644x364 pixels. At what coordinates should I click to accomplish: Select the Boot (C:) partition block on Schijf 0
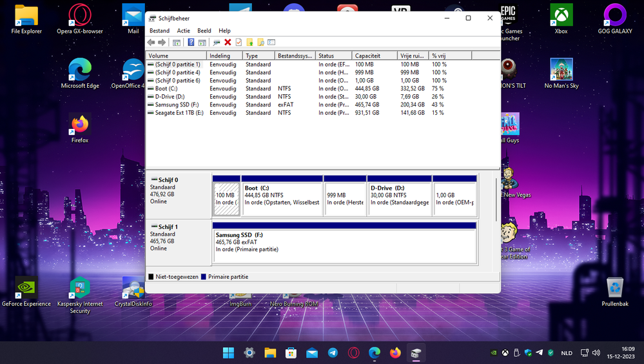[282, 195]
